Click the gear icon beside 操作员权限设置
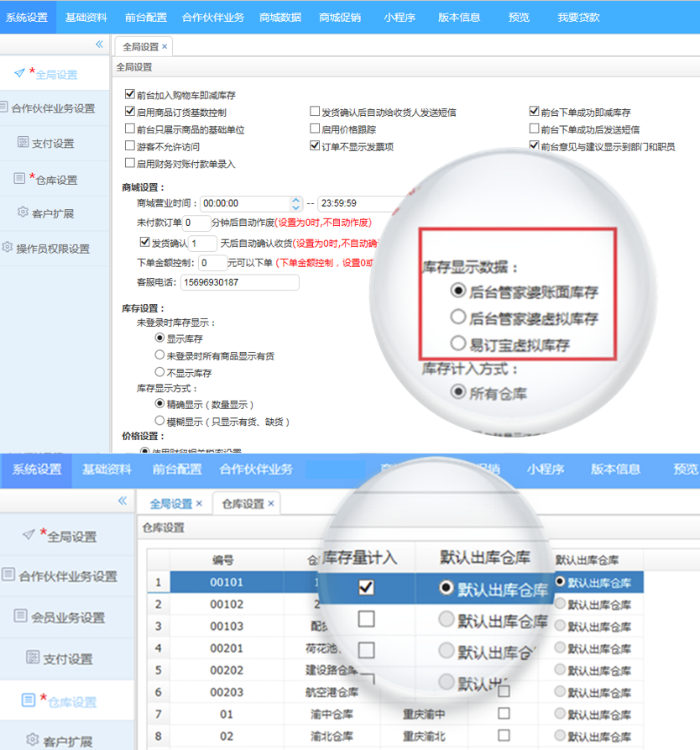This screenshot has width=700, height=750. click(7, 247)
